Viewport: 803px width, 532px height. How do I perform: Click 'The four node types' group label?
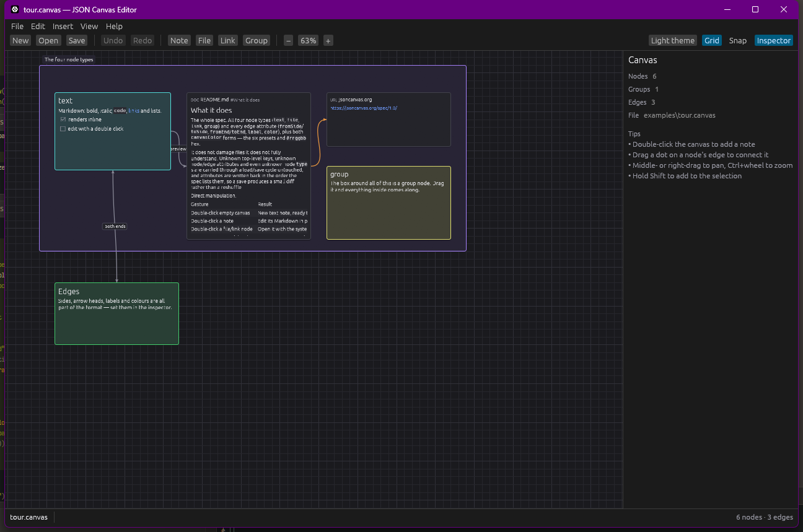(69, 60)
